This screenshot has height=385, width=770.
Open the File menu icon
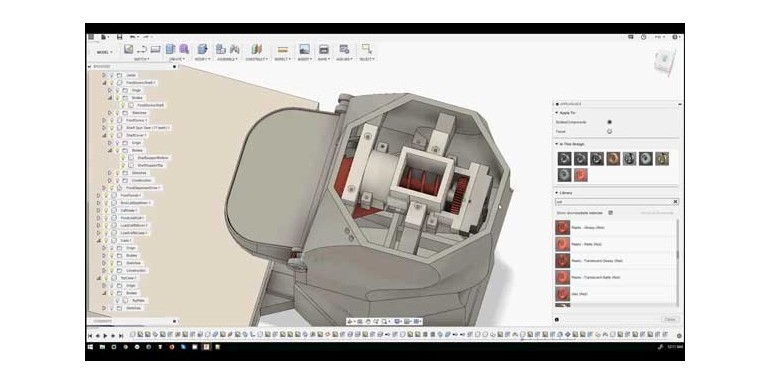tap(104, 37)
